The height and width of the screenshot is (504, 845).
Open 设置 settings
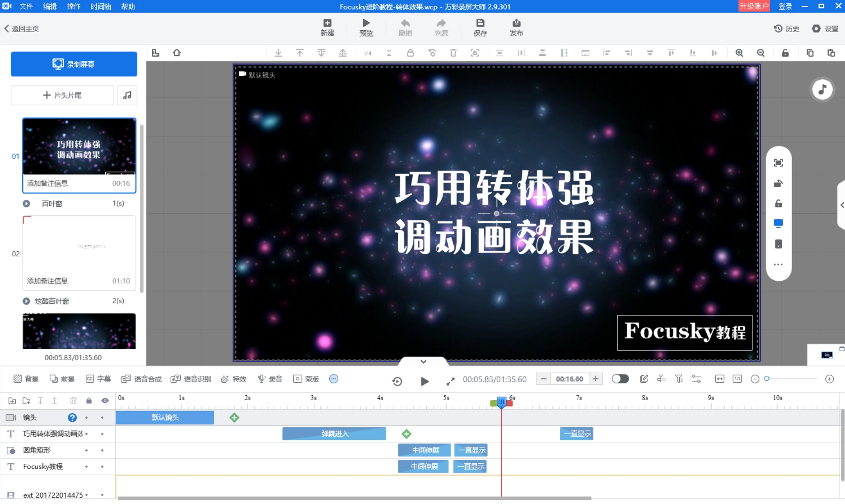pyautogui.click(x=825, y=28)
